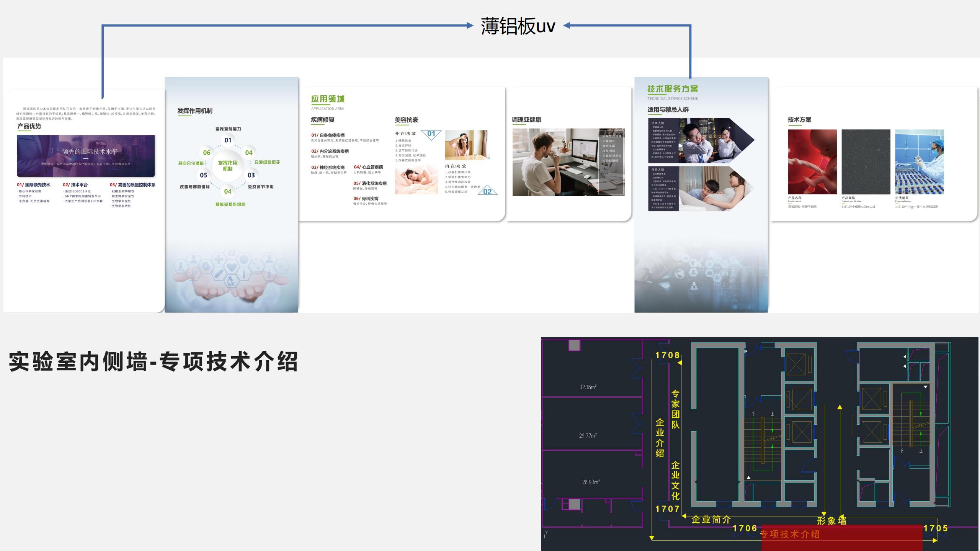The height and width of the screenshot is (551, 980).
Task: Click the blue 01 triangle badge
Action: coord(431,134)
